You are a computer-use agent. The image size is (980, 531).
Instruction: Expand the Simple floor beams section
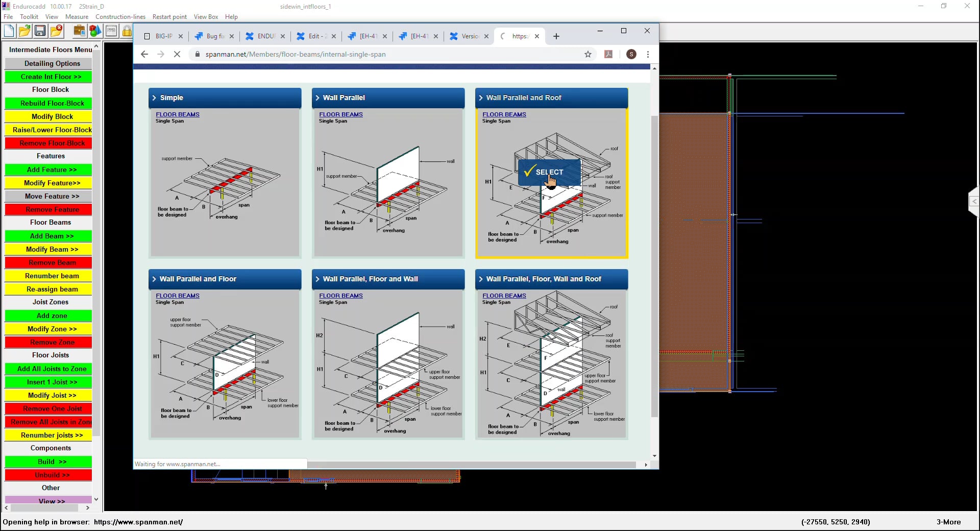[170, 98]
